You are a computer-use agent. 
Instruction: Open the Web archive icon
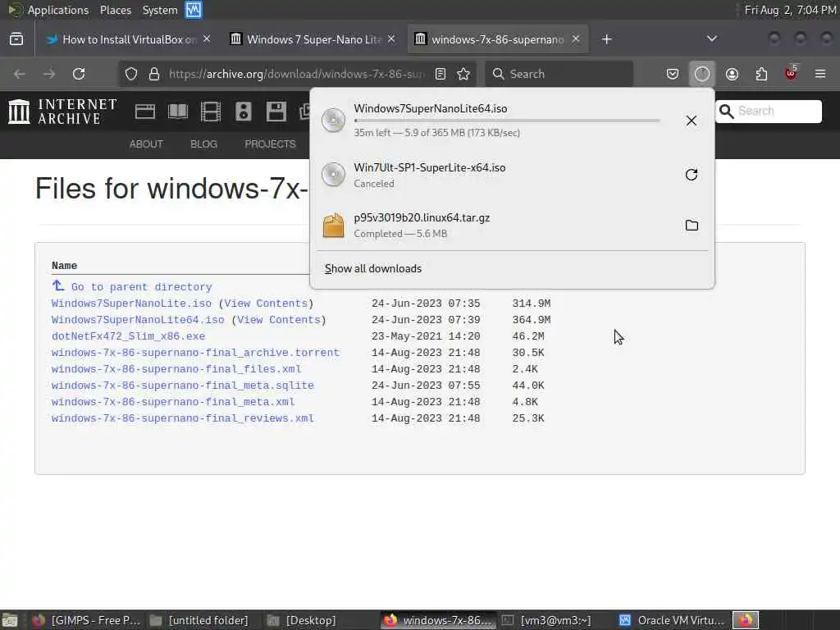coord(145,112)
